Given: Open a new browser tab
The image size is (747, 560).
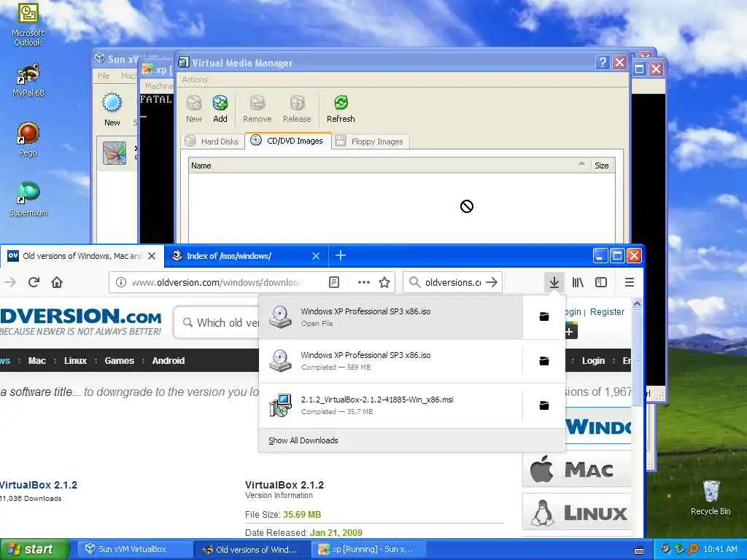Looking at the screenshot, I should tap(340, 255).
